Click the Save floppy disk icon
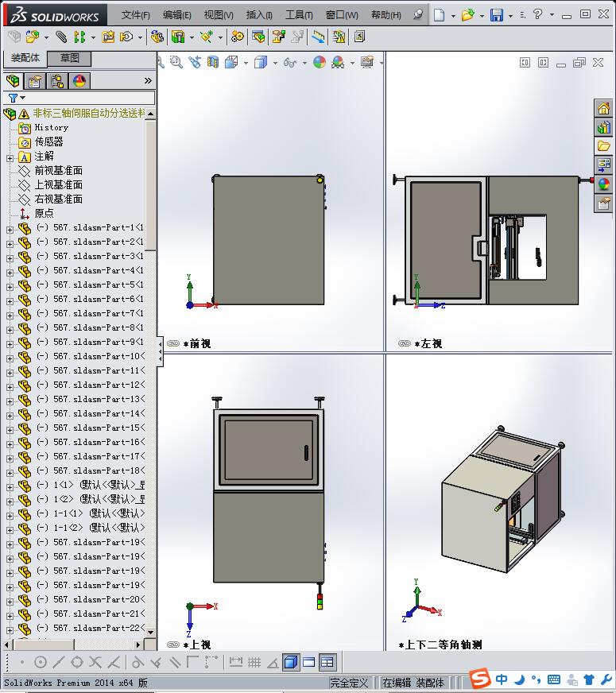This screenshot has width=616, height=693. click(x=497, y=15)
